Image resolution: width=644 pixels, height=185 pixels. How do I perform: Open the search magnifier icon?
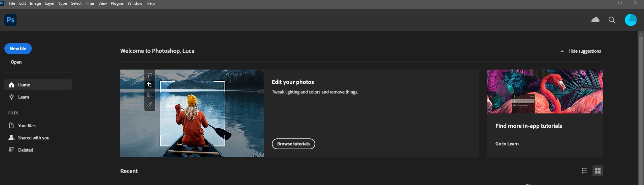point(612,20)
